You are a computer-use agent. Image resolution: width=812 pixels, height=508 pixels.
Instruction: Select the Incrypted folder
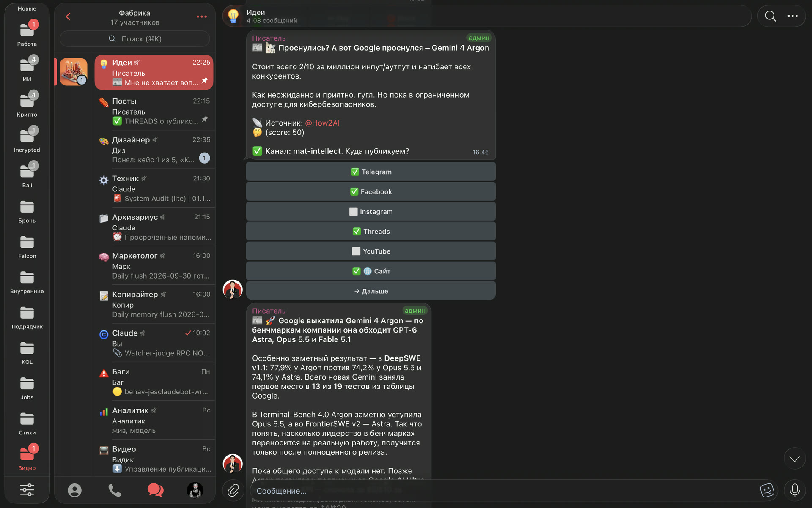pyautogui.click(x=27, y=140)
